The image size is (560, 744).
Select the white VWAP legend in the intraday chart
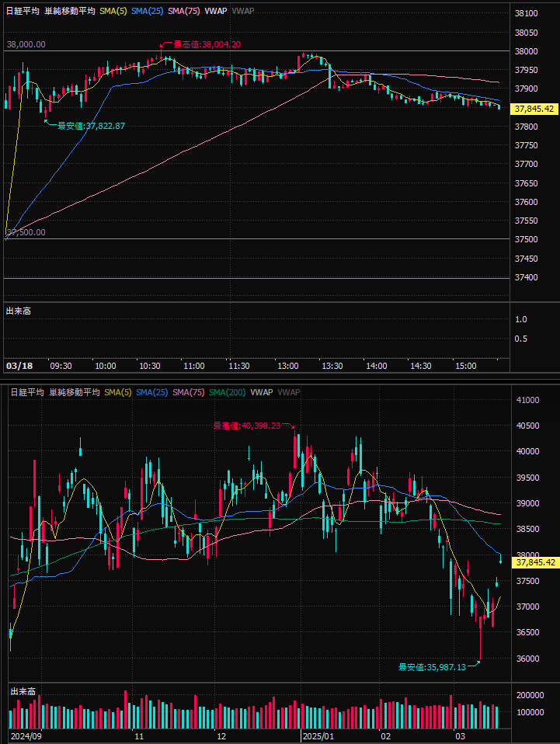(x=215, y=11)
